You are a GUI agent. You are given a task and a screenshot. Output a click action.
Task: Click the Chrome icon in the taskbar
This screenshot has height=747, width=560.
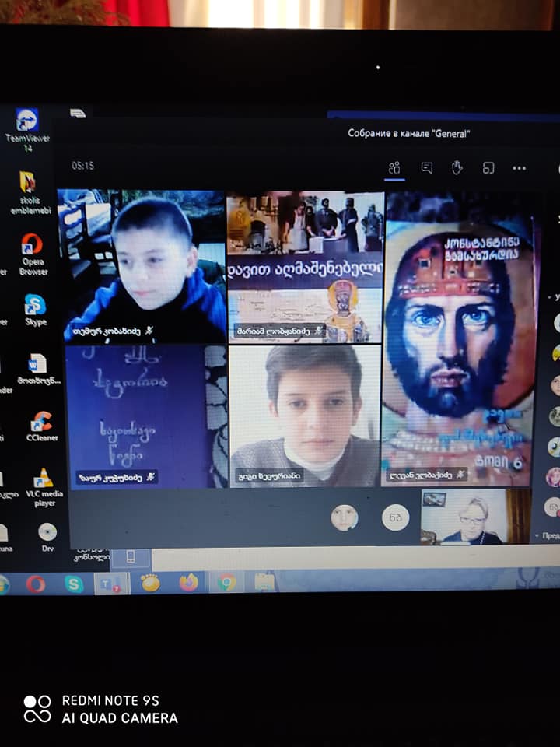click(x=226, y=582)
